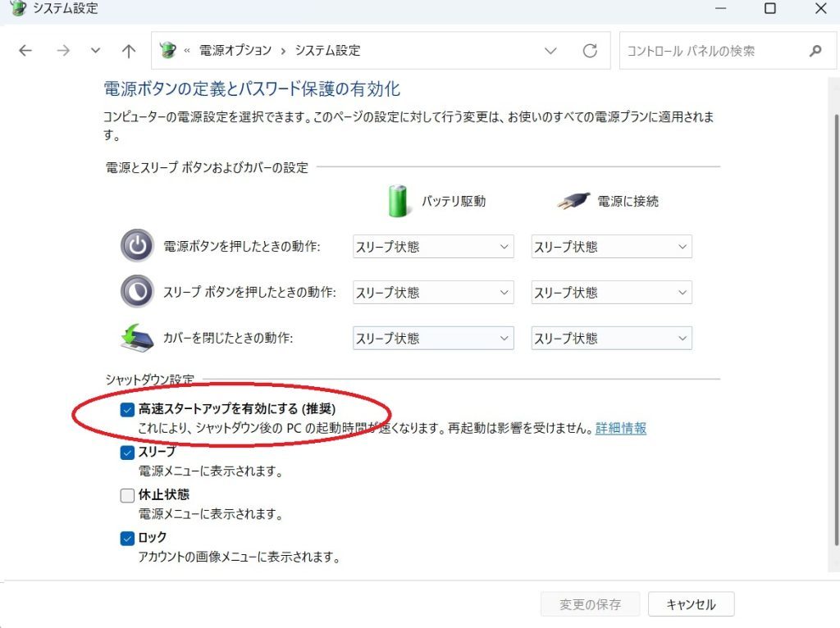The width and height of the screenshot is (840, 628).
Task: Click the power options icon in address bar
Action: 168,51
